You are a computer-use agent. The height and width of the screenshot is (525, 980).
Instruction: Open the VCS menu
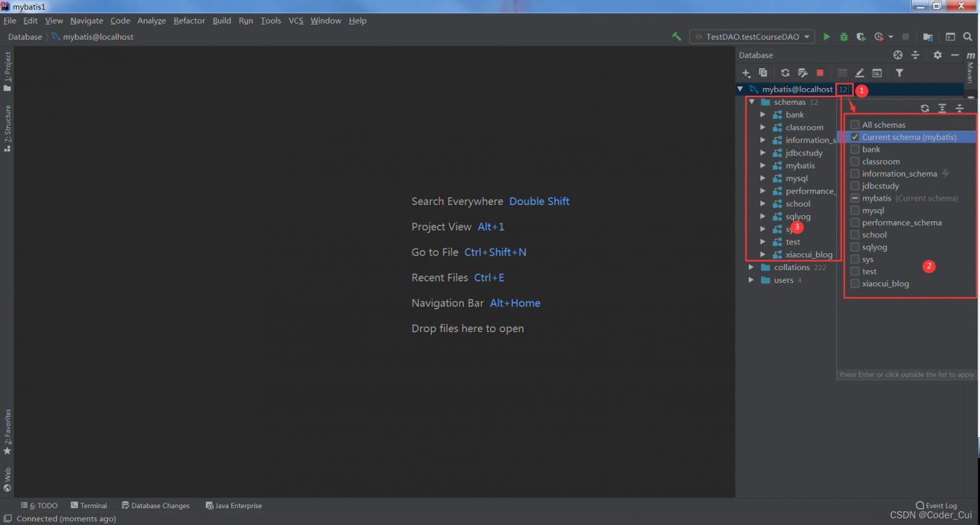click(x=296, y=21)
